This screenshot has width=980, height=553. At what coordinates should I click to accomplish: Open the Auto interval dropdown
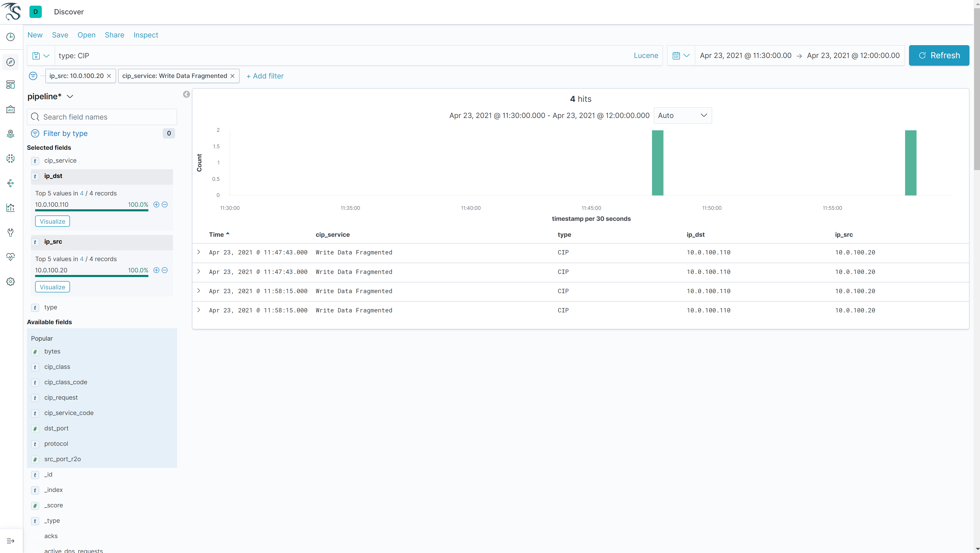(682, 115)
